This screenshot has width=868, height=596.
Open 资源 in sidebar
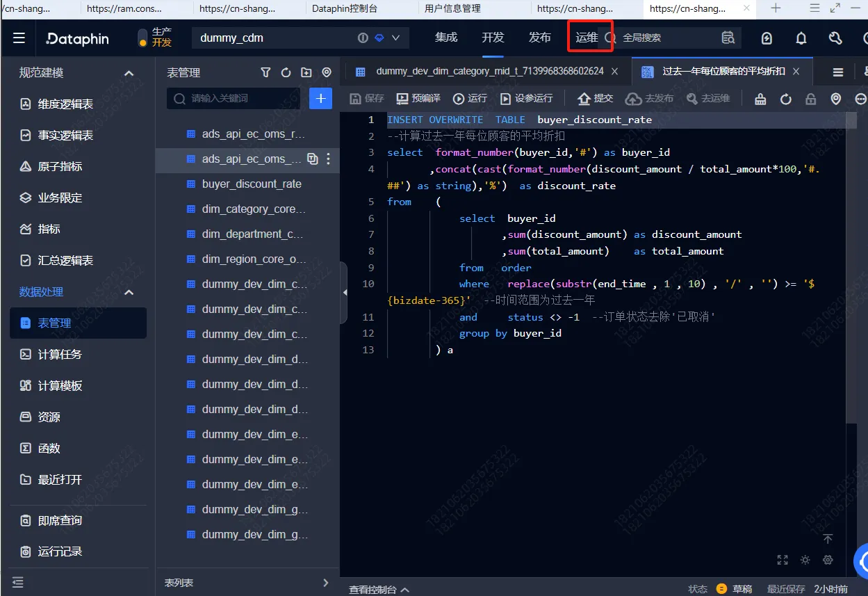point(40,417)
